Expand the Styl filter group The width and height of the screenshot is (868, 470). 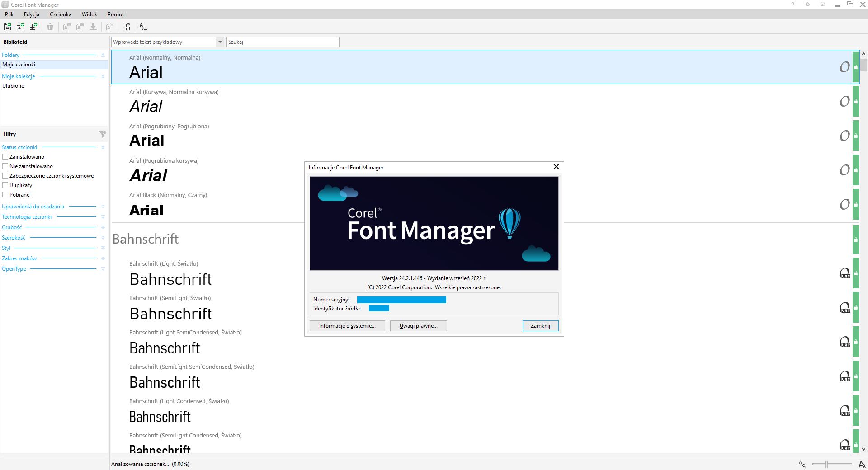[103, 248]
